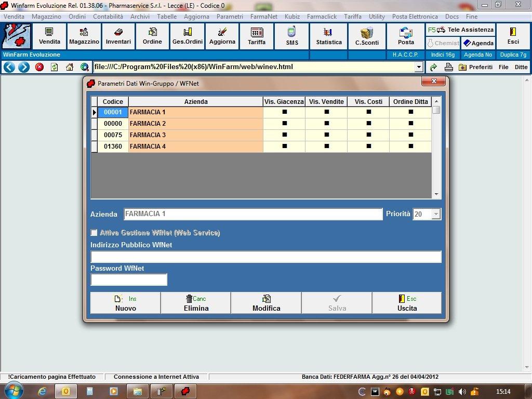Toggle Ordine Ditta for FARMACIA 4
532x399 pixels.
coord(410,147)
